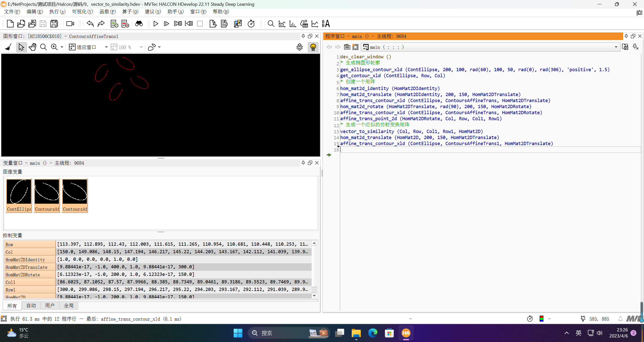Expand the main procedure dropdown
Viewport: 644px width, 342px height.
616,47
